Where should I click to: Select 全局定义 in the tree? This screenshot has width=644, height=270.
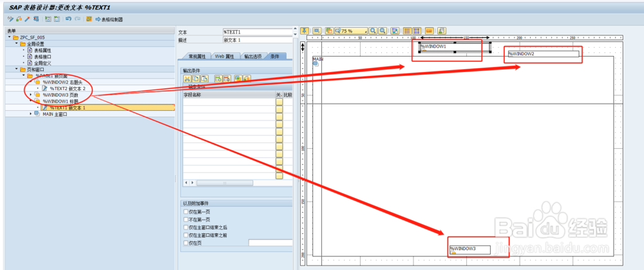[43, 63]
